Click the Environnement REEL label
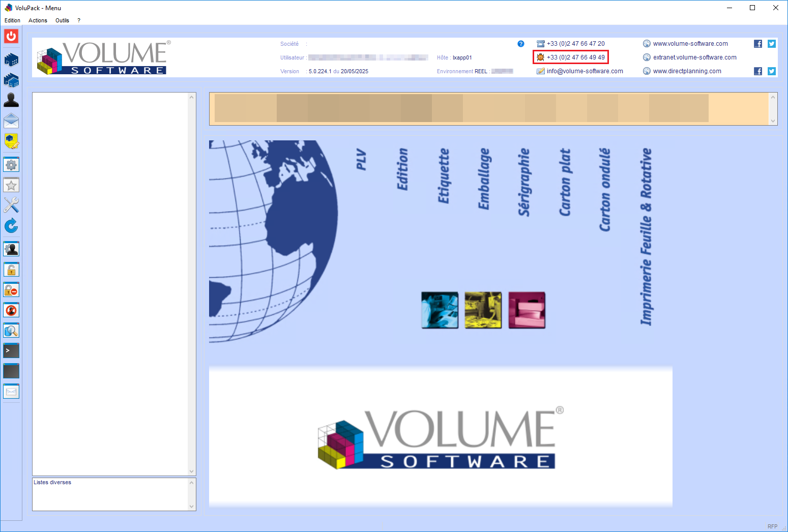This screenshot has height=532, width=788. click(x=462, y=71)
